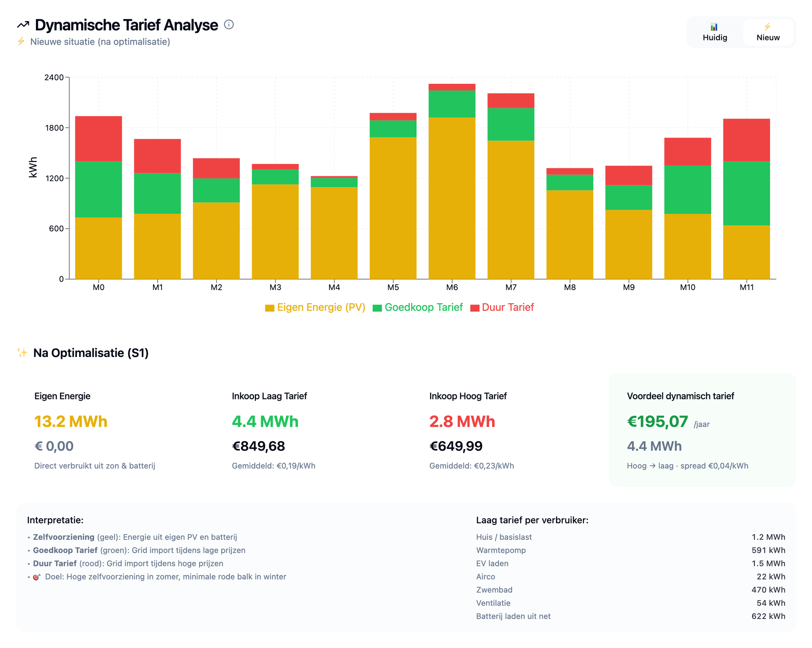Image resolution: width=812 pixels, height=648 pixels.
Task: Switch to the Nieuw view tab
Action: (x=768, y=32)
